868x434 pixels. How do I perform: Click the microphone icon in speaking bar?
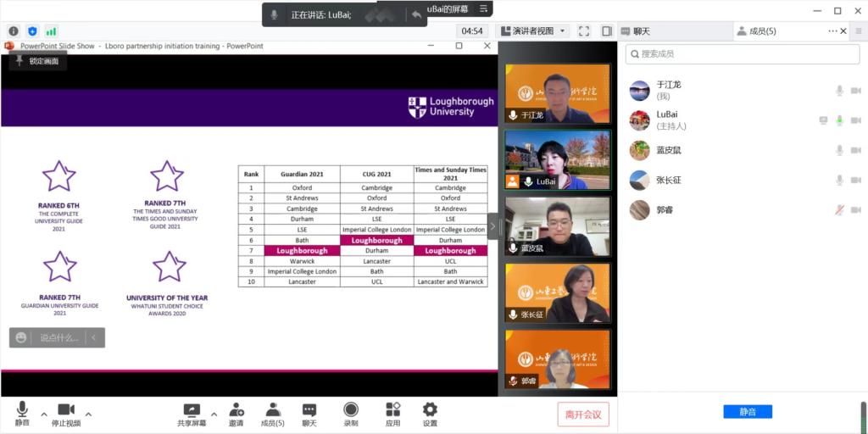[x=274, y=15]
